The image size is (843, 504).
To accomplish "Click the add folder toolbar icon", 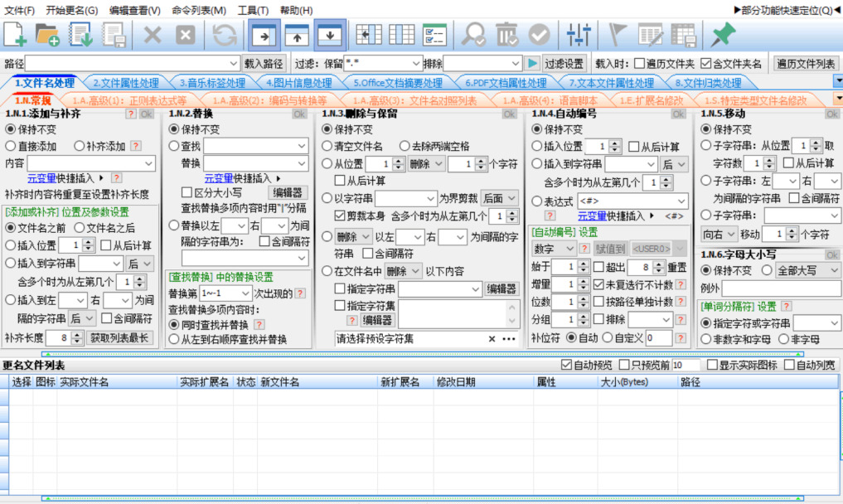I will [x=47, y=35].
